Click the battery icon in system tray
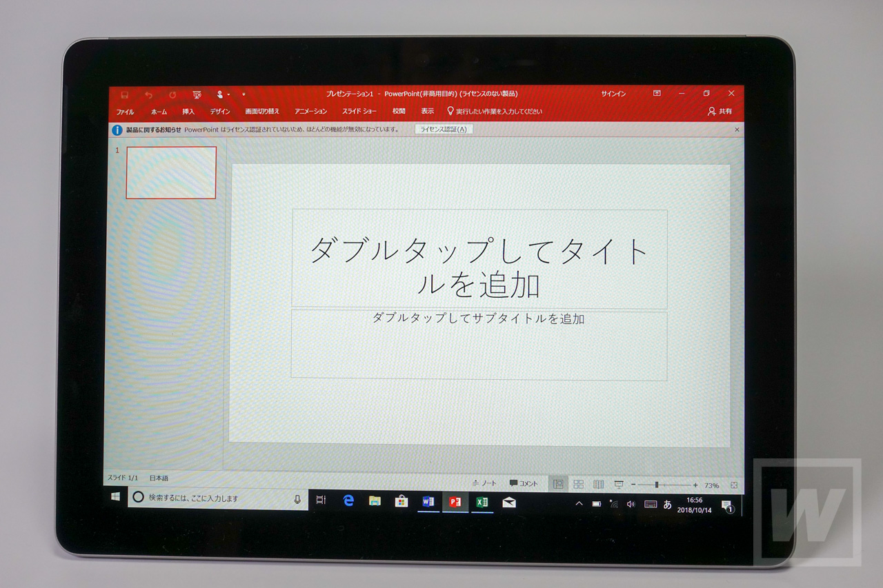This screenshot has width=883, height=588. [597, 505]
